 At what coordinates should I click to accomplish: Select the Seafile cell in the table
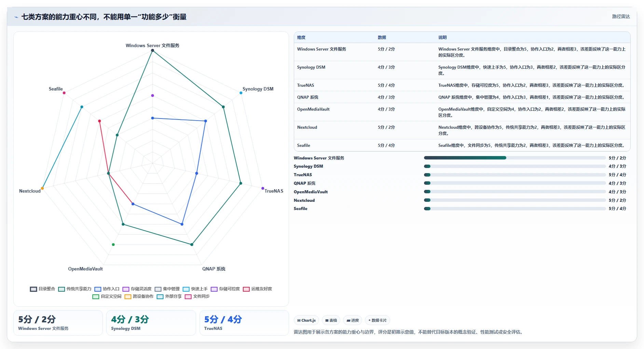303,145
